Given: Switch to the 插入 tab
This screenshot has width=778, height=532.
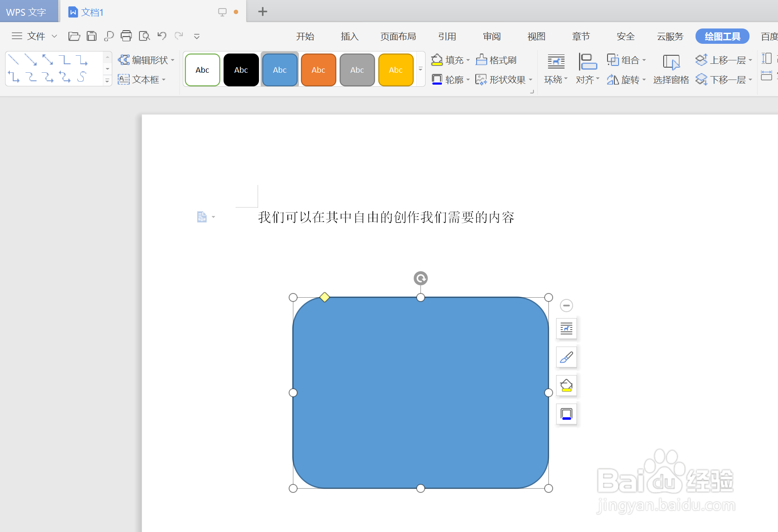Looking at the screenshot, I should [350, 37].
